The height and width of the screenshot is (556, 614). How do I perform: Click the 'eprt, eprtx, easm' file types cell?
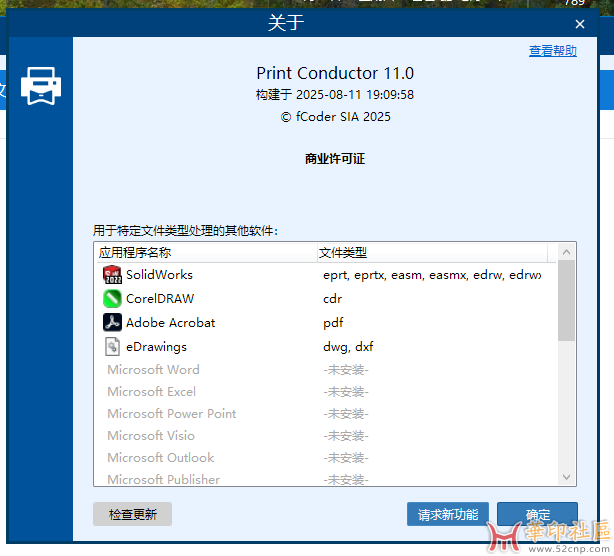click(432, 275)
